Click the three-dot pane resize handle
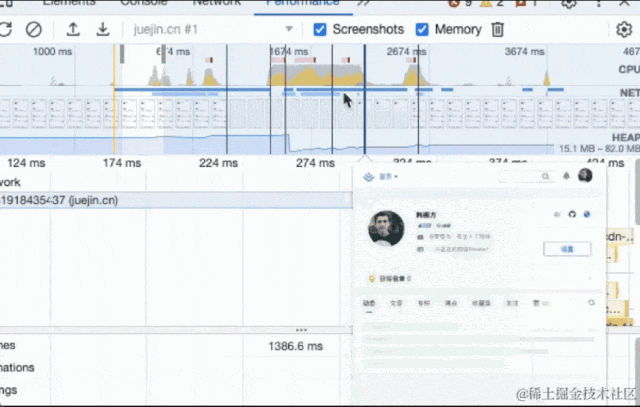Image resolution: width=640 pixels, height=407 pixels. click(x=301, y=330)
